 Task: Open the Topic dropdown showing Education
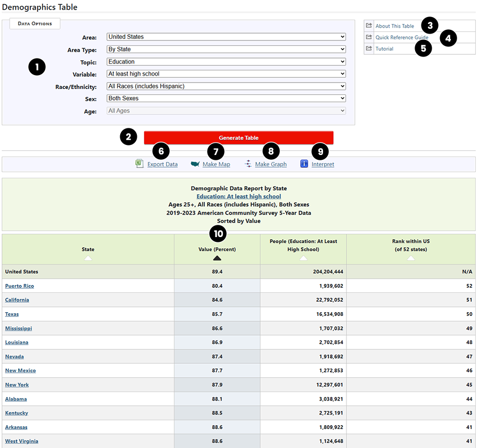226,61
